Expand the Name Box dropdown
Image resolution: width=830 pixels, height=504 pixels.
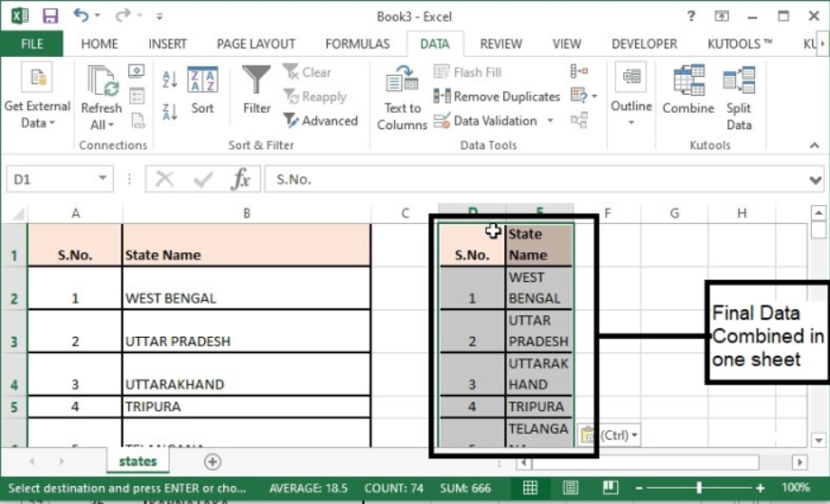[103, 178]
